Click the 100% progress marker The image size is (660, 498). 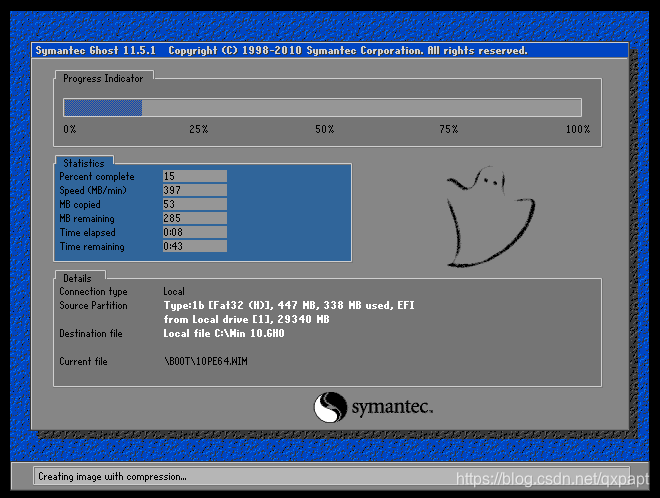tap(578, 129)
